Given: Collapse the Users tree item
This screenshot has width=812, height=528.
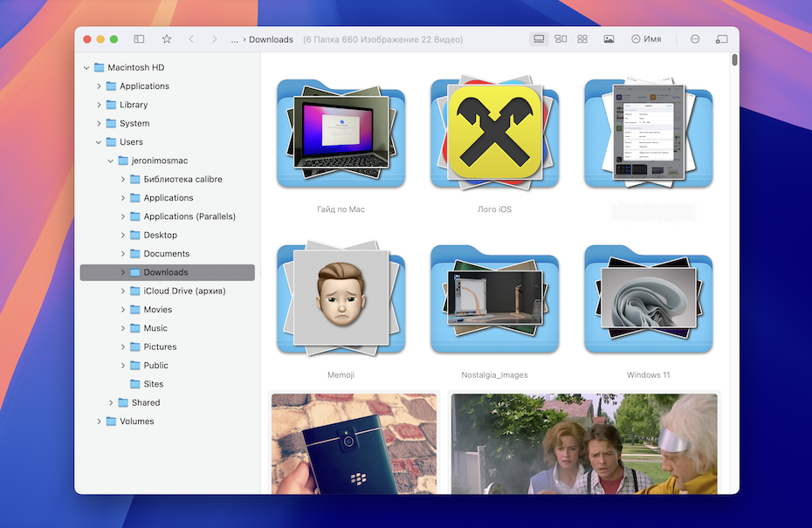Looking at the screenshot, I should pos(98,141).
